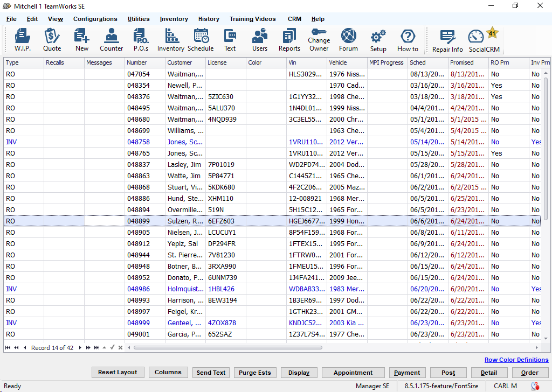Click the checkmark icon in the record navigator
Viewport: 552px width, 392px height.
pos(112,347)
